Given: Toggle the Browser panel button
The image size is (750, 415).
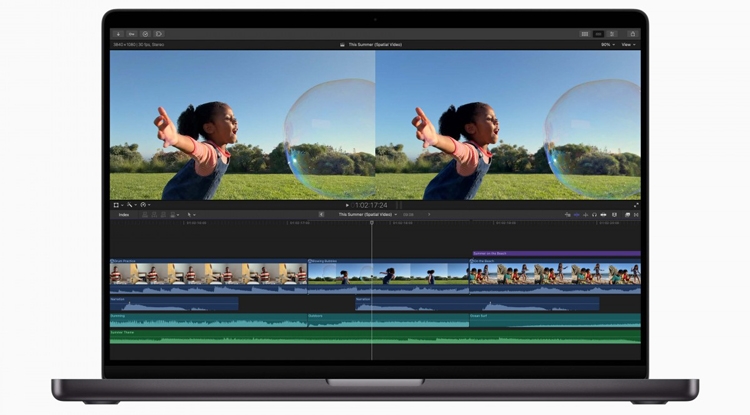Looking at the screenshot, I should [x=585, y=34].
